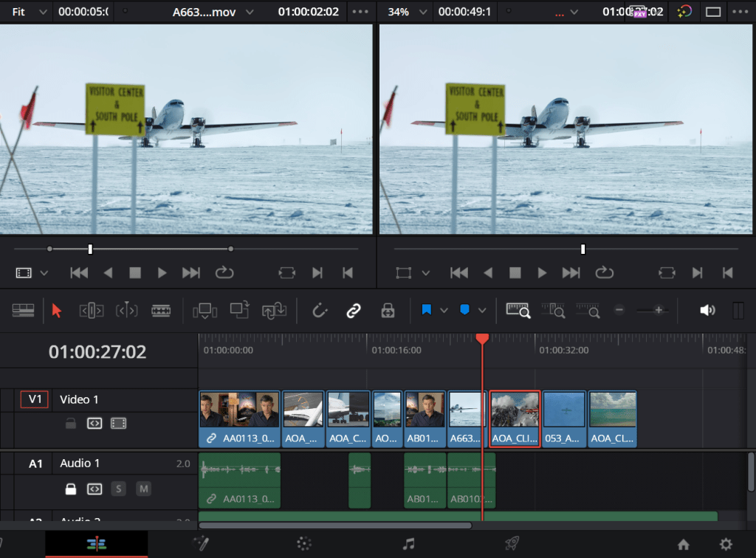Activate the Trim edit mode tool
The width and height of the screenshot is (756, 558).
92,311
